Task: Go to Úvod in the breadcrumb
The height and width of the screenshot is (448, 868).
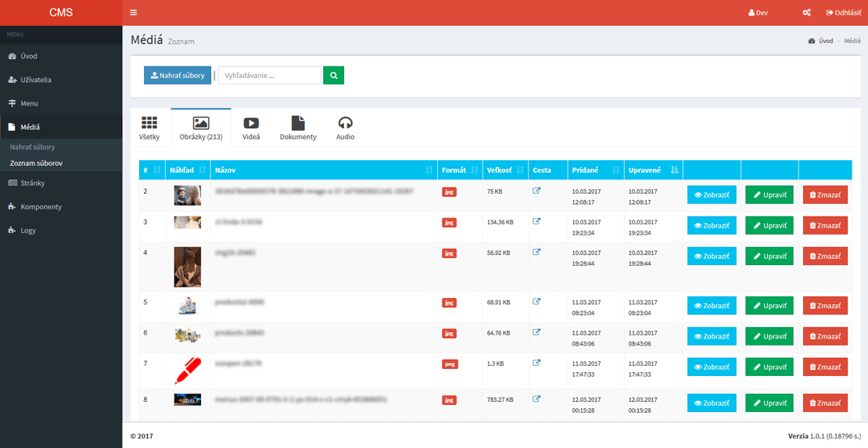Action: coord(826,41)
